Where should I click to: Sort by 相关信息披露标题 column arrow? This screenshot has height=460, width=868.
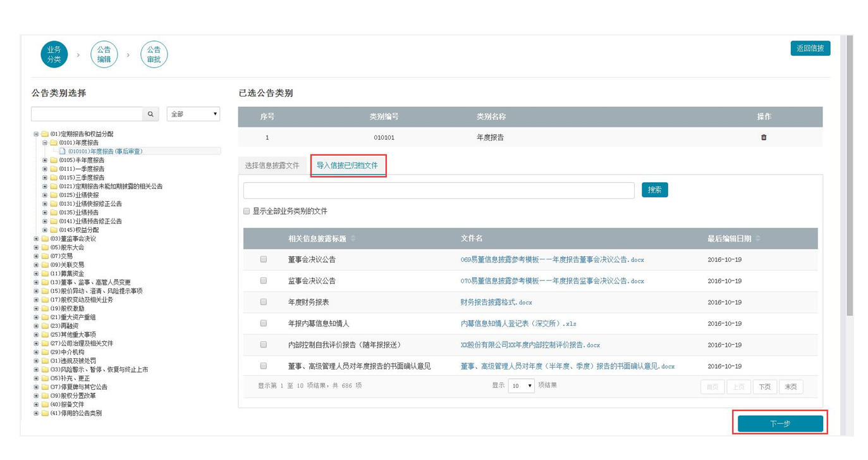click(x=353, y=239)
